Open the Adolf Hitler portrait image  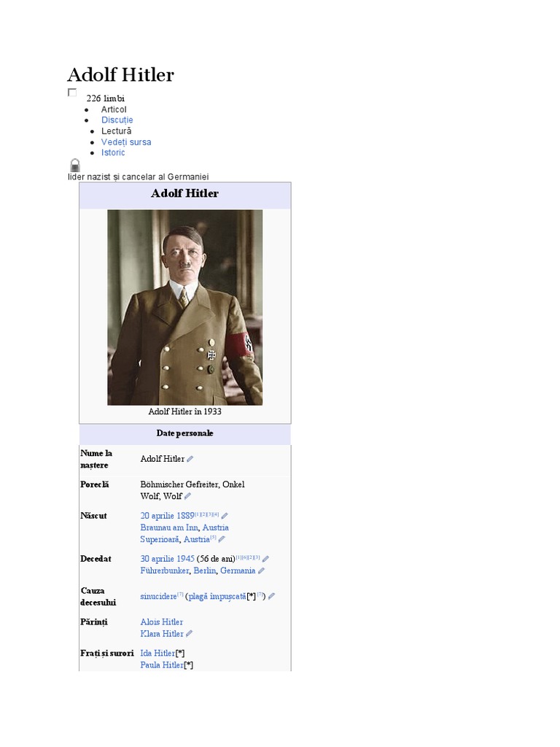[x=184, y=307]
